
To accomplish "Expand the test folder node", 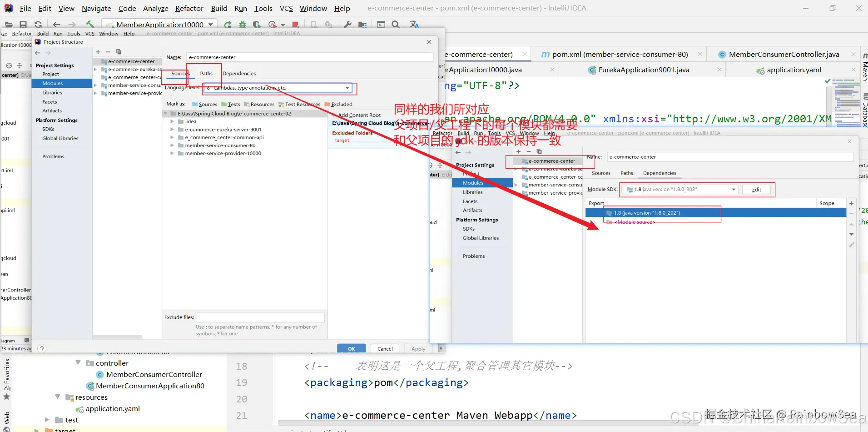I will [47, 420].
